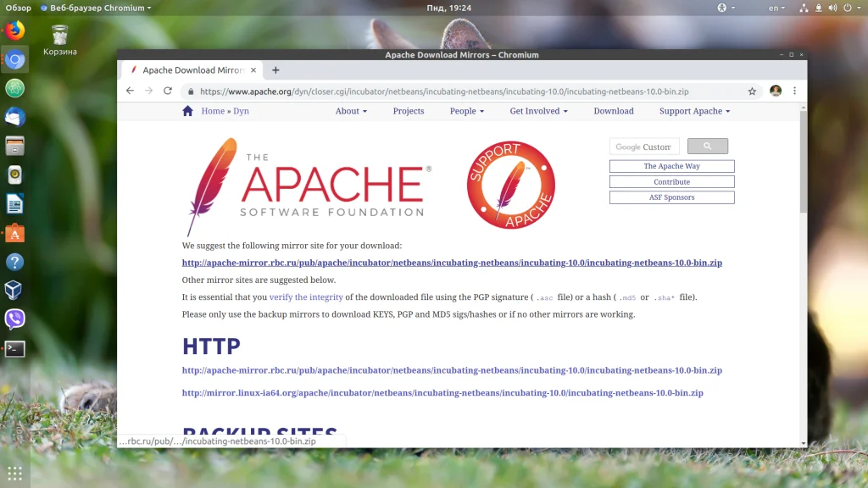Open Rhythmbox music player dock icon
This screenshot has height=488, width=868.
15,175
